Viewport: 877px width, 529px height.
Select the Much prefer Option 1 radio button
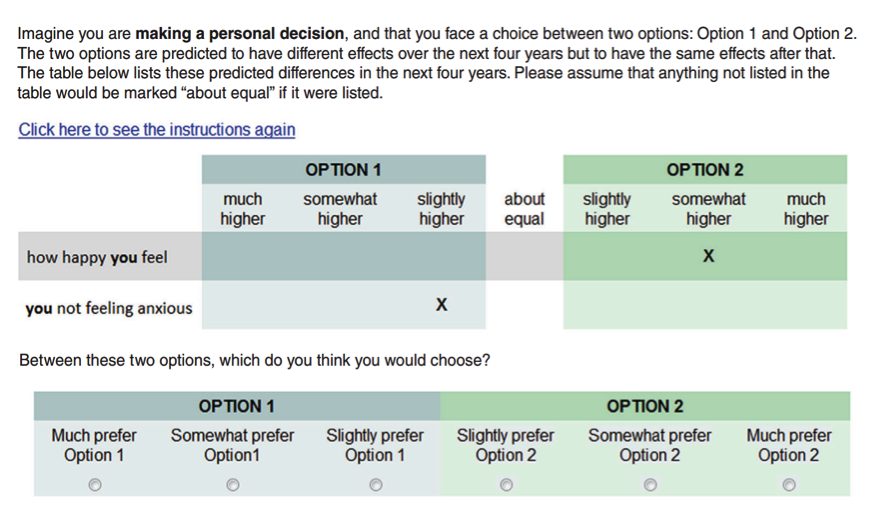(x=95, y=484)
